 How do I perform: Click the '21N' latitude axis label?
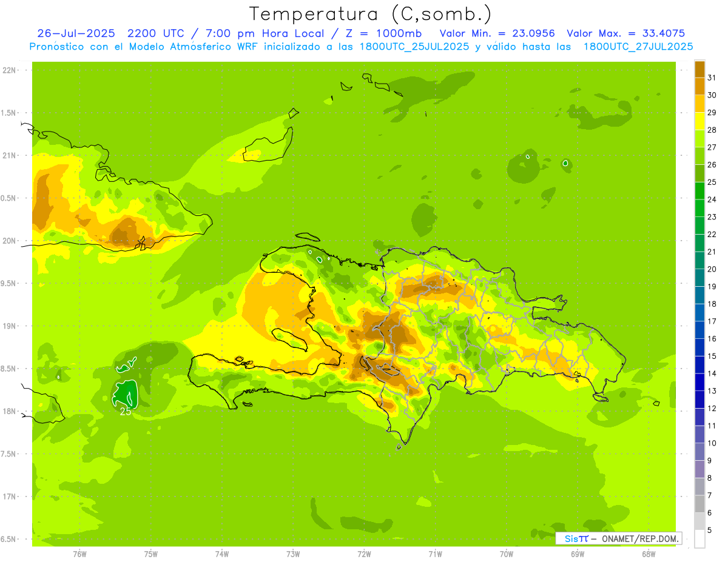coord(9,155)
